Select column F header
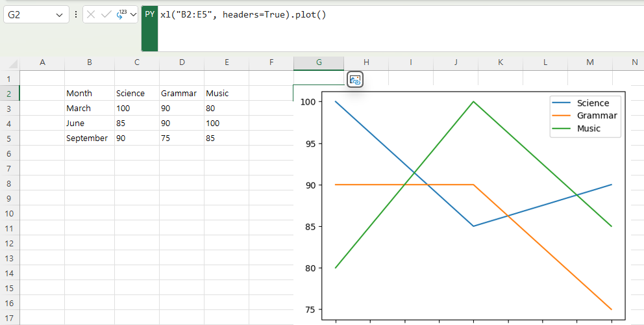This screenshot has height=325, width=644. pos(271,62)
